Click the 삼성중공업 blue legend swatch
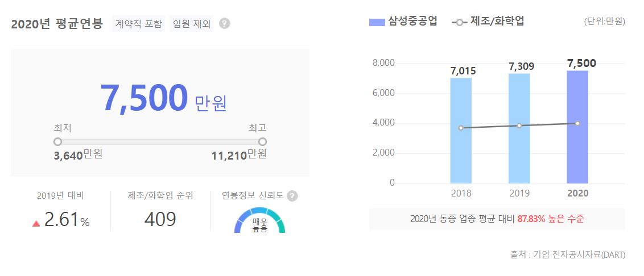The image size is (644, 276). point(377,22)
